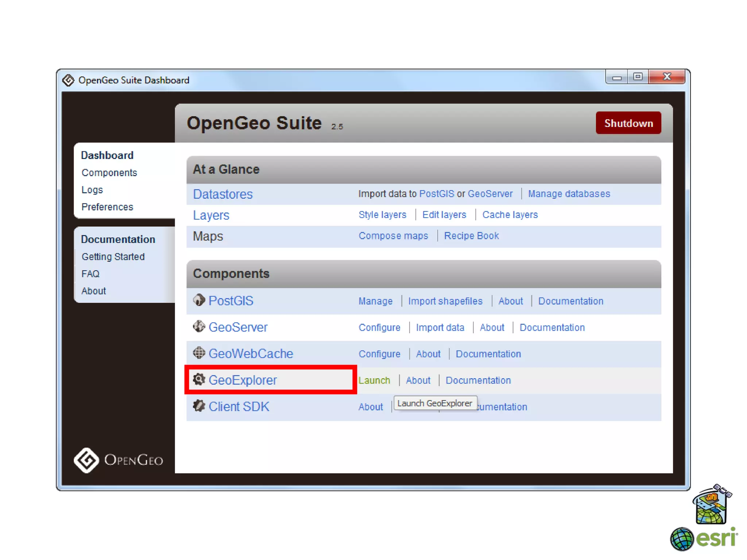Click the Client SDK icon
747x560 pixels.
point(199,406)
